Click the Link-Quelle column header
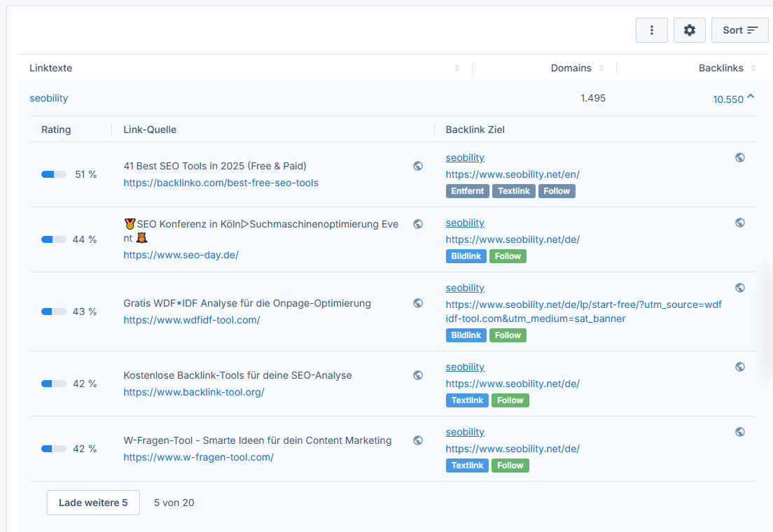Screen dimensions: 773x532 pyautogui.click(x=150, y=129)
